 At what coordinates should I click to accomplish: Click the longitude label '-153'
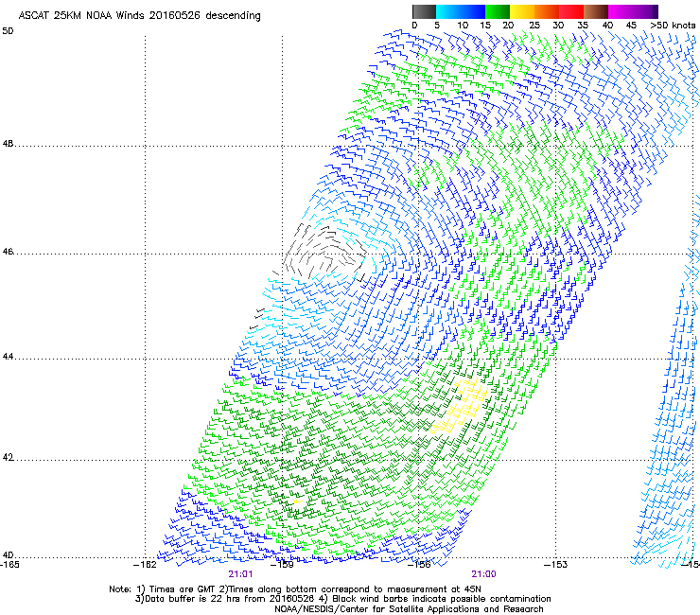pyautogui.click(x=556, y=565)
